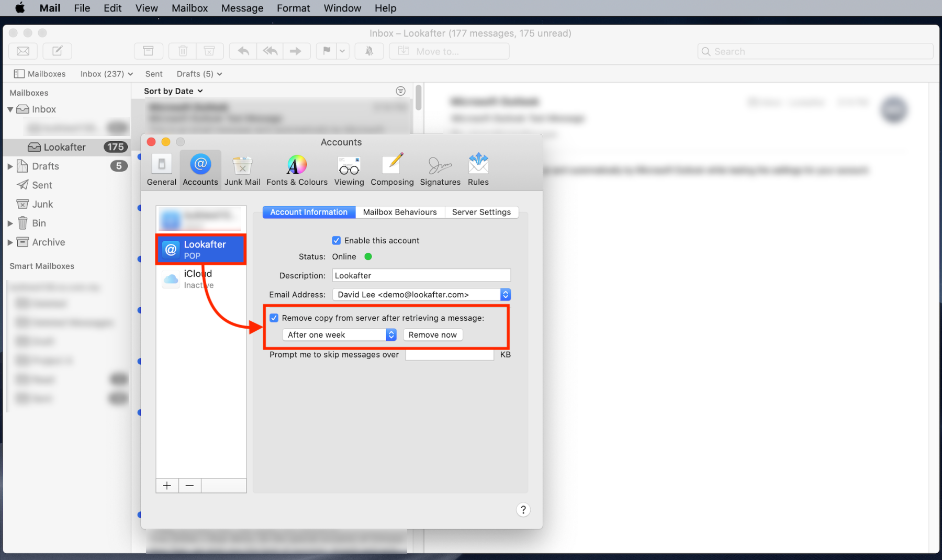Click the Description text field
This screenshot has height=560, width=942.
pyautogui.click(x=421, y=276)
